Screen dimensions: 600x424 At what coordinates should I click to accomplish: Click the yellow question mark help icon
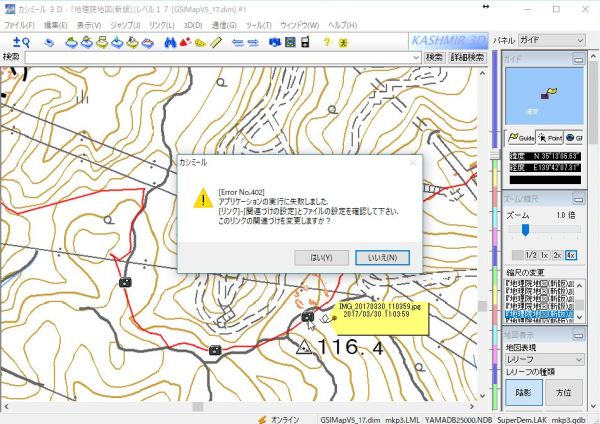pos(327,42)
